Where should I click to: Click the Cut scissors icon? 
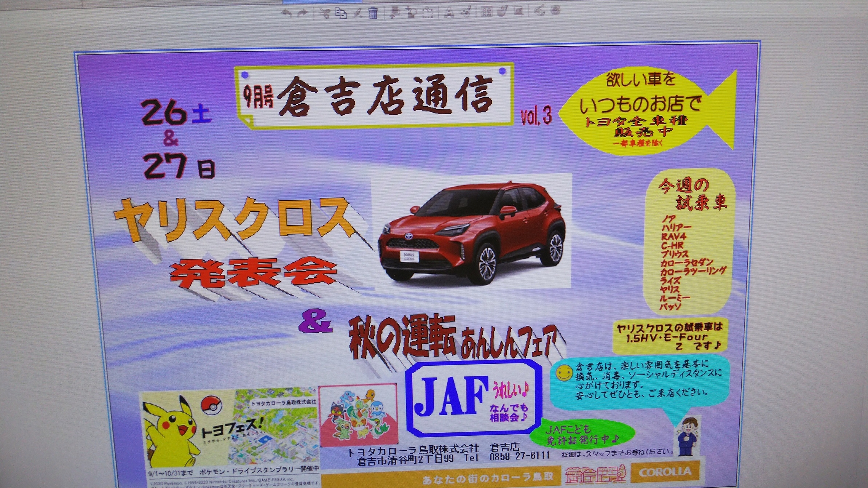(324, 13)
